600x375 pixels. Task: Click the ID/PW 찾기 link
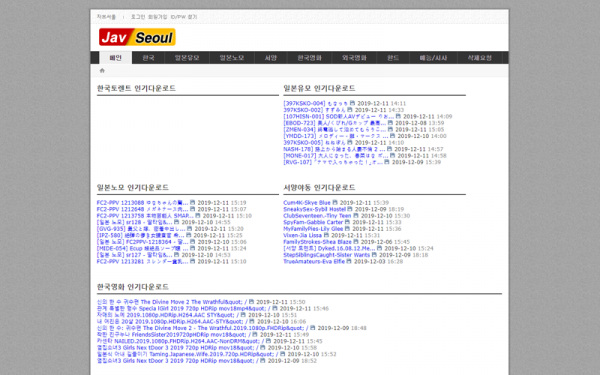coord(184,17)
